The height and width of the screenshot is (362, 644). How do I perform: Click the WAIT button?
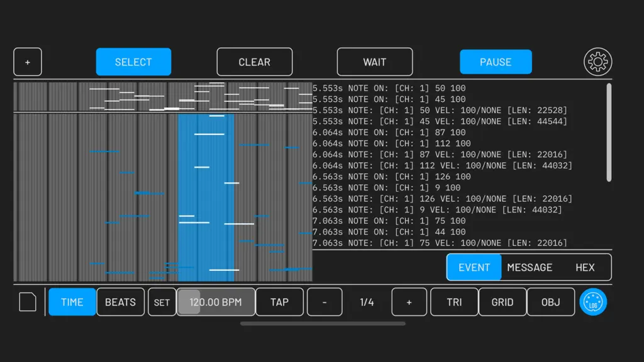point(375,62)
